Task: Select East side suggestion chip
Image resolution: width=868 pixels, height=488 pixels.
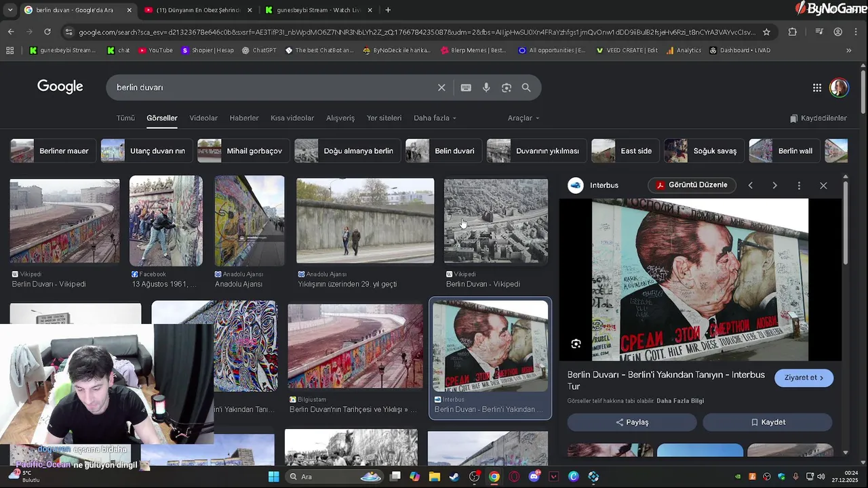Action: (x=625, y=151)
